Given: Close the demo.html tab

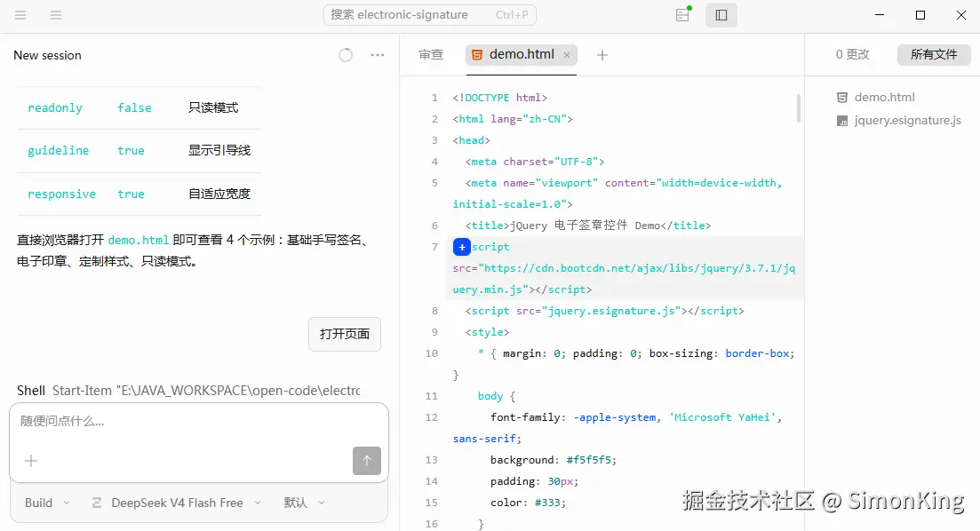Looking at the screenshot, I should pyautogui.click(x=567, y=55).
